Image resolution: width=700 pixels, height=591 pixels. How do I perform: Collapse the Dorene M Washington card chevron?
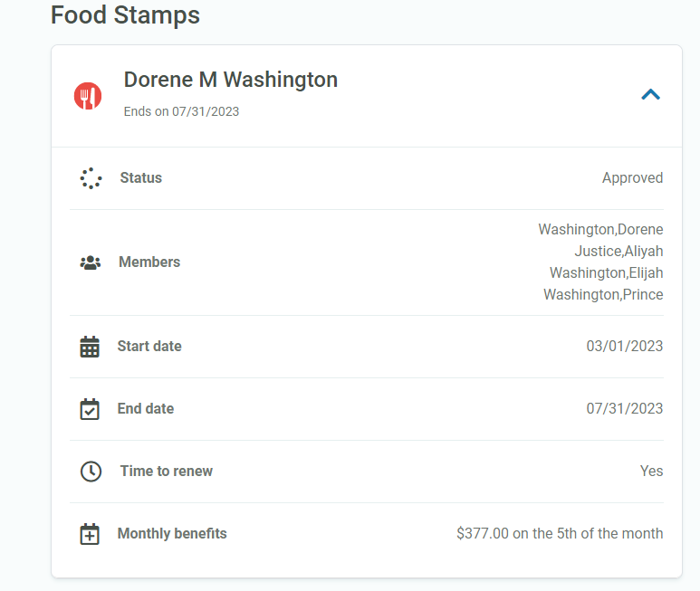coord(650,94)
